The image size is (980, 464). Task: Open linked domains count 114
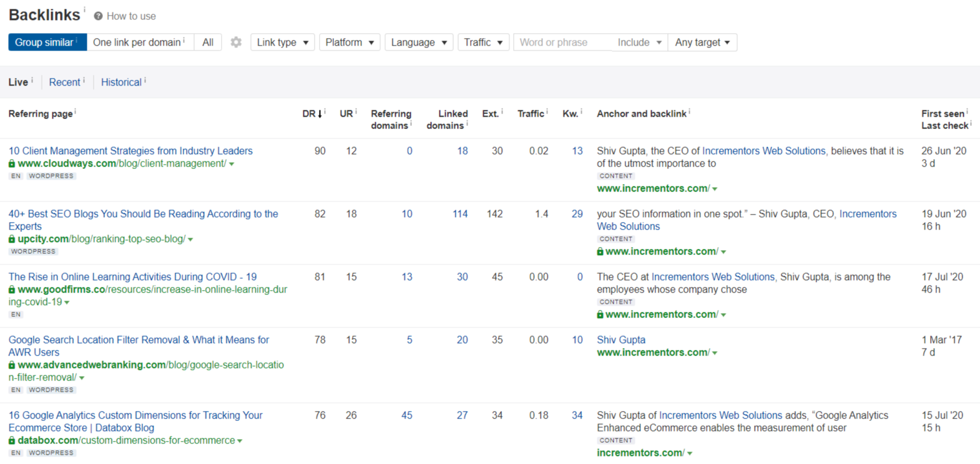point(460,214)
